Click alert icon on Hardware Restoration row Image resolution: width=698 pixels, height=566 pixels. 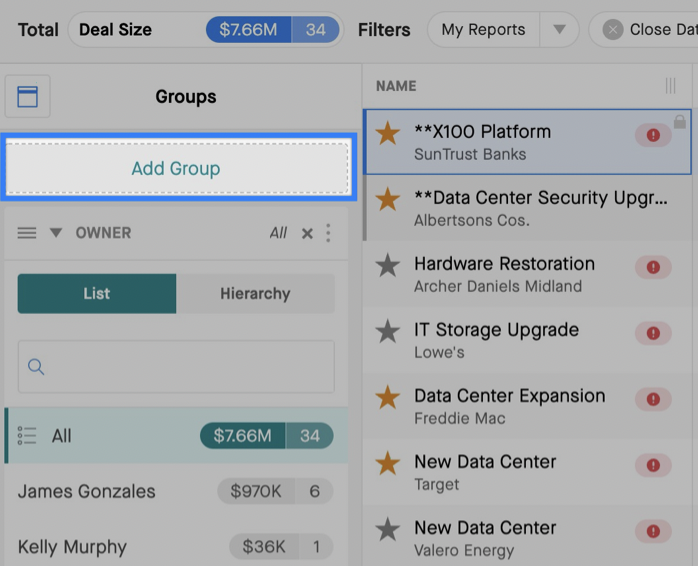point(653,267)
